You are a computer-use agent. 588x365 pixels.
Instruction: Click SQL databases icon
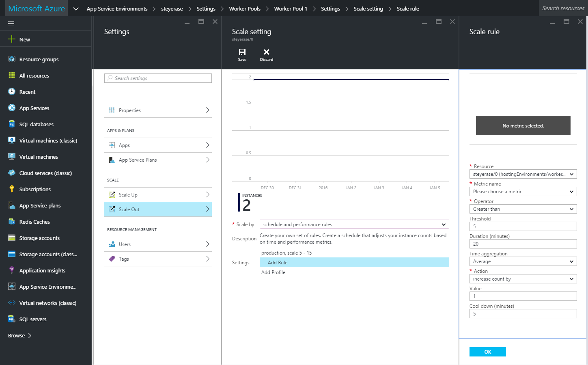pyautogui.click(x=12, y=124)
